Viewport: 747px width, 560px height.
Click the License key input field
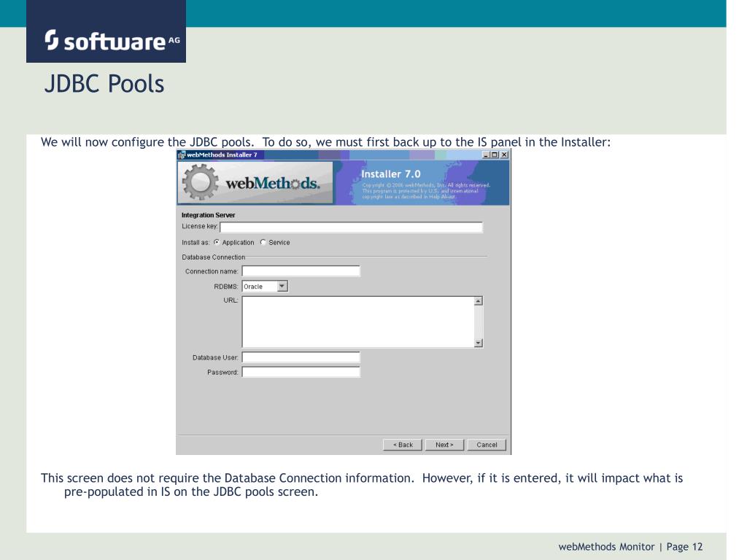click(x=351, y=227)
